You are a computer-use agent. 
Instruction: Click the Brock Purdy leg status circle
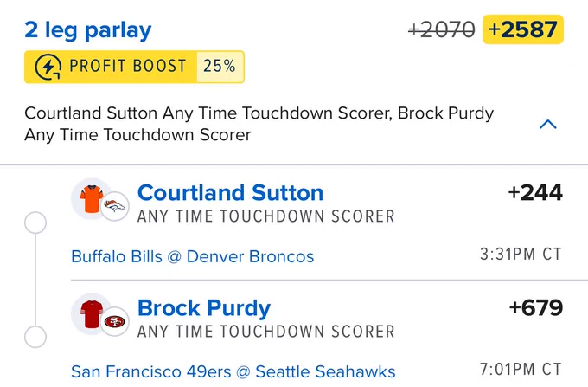pos(35,337)
